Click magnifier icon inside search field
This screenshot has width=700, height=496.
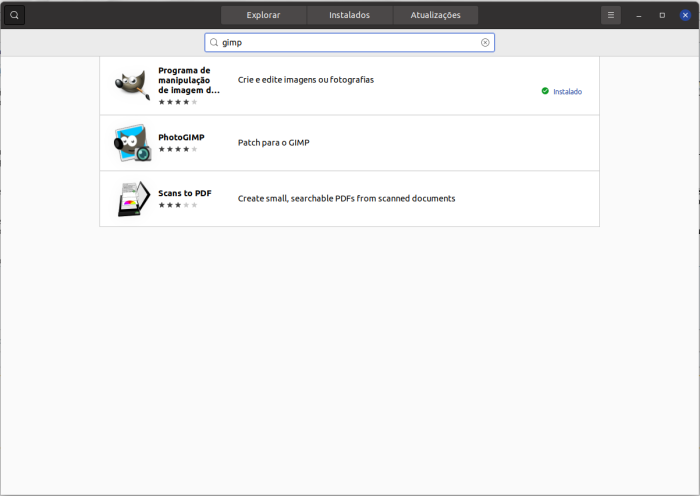coord(214,42)
